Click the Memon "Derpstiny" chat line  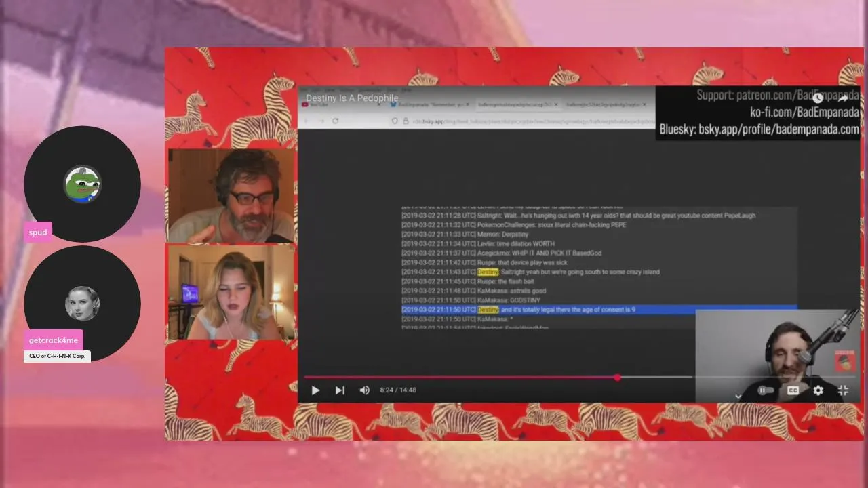tap(465, 235)
